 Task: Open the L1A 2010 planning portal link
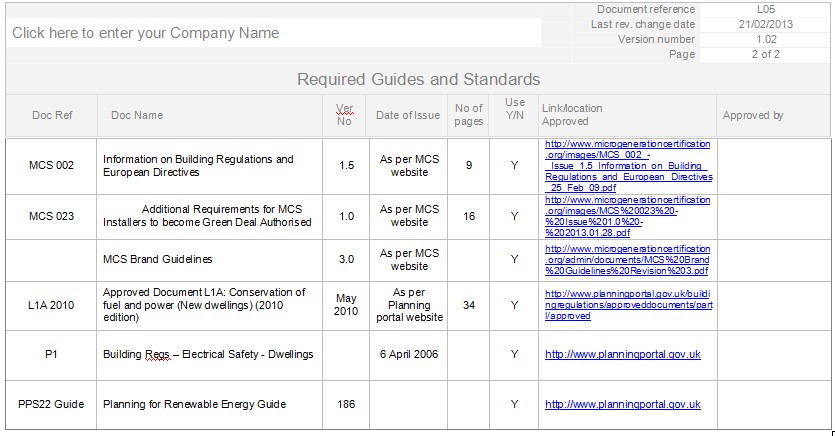point(628,304)
